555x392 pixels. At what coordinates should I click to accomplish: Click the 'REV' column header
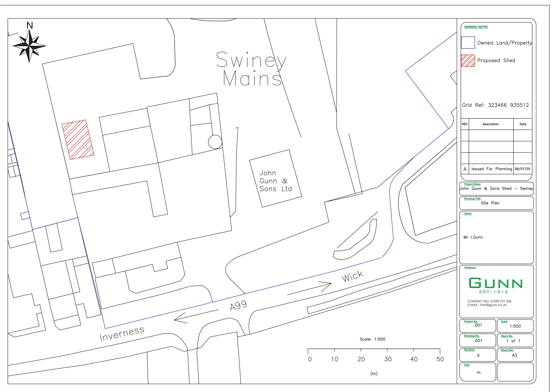[x=465, y=124]
